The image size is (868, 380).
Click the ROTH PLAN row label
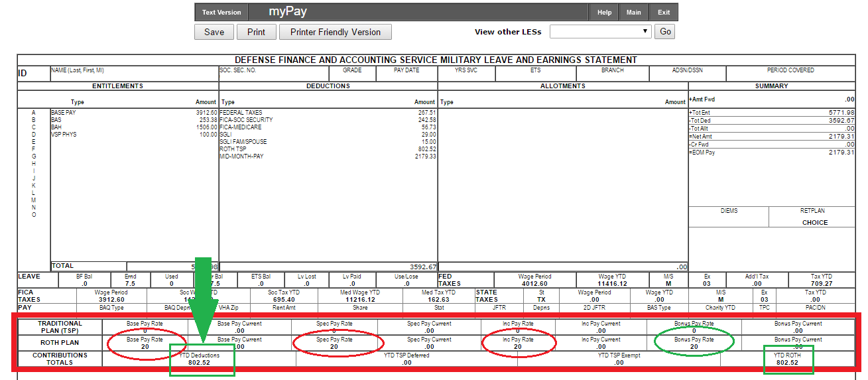[x=60, y=342]
